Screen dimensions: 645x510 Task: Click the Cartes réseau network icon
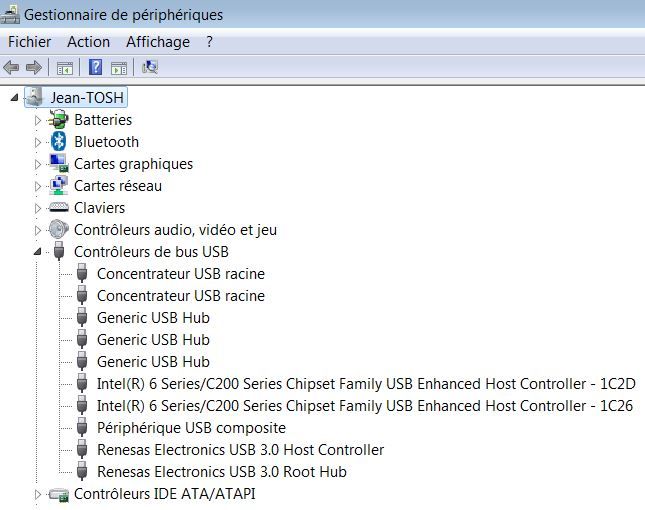click(x=58, y=185)
